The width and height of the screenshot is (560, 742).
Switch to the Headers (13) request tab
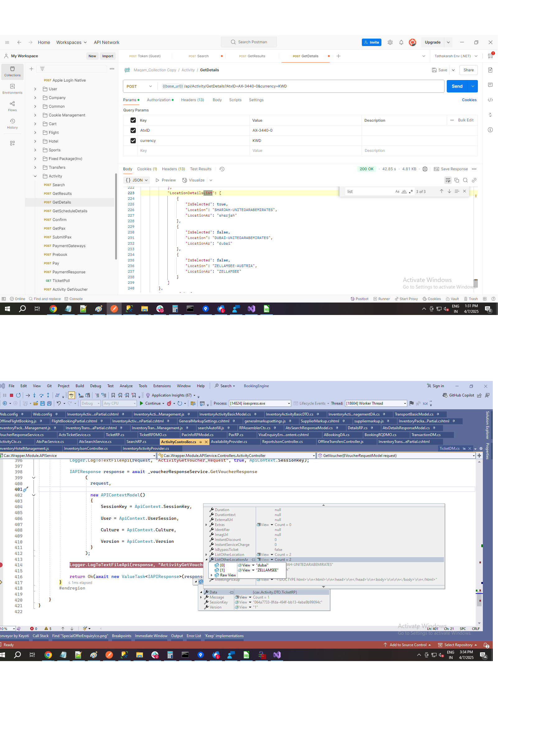192,100
